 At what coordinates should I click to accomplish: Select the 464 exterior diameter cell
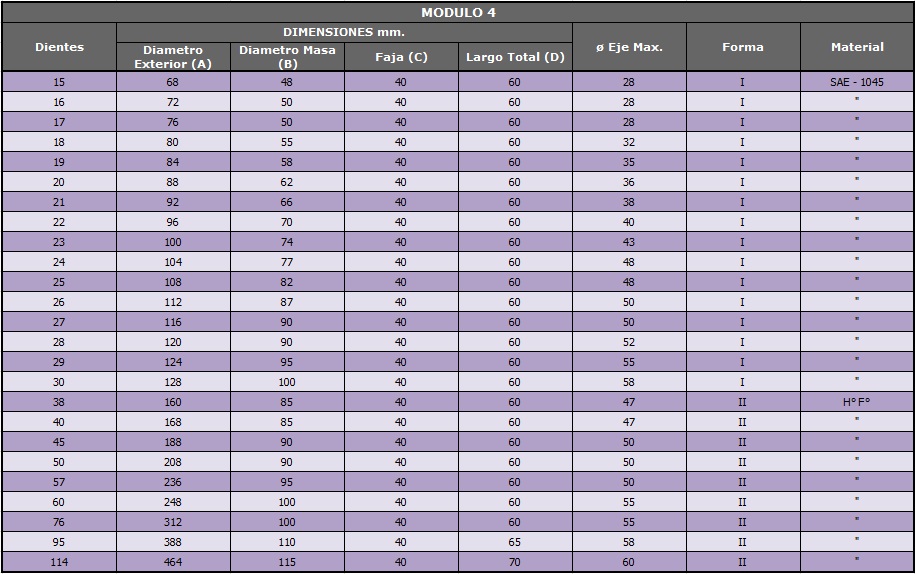click(173, 562)
